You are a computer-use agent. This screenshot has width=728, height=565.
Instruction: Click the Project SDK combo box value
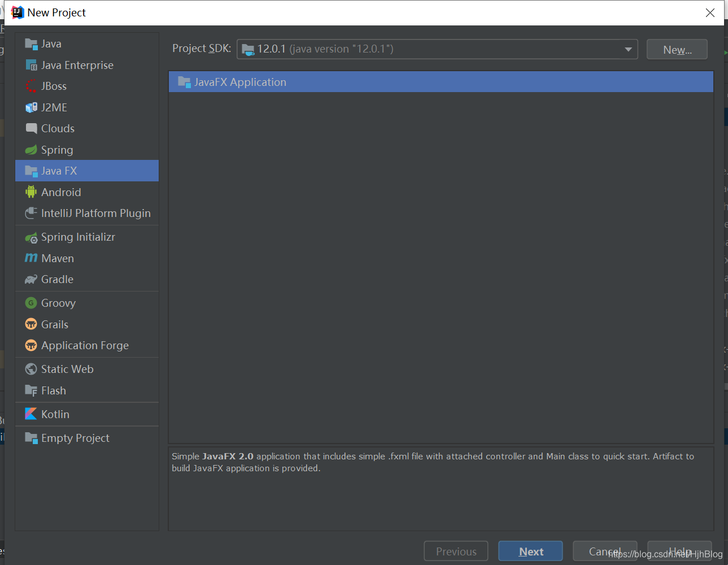point(437,49)
